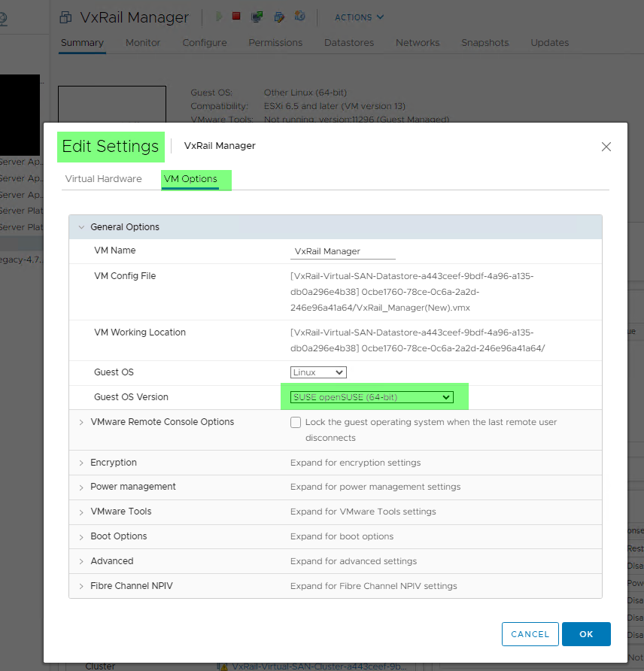Click the 'Expand for encryption settings' text

pos(355,463)
